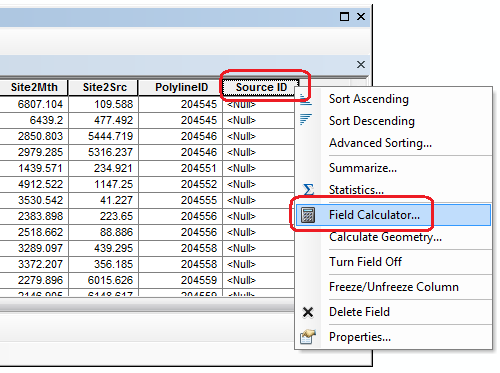
Task: Select cell with value 3530.542
Action: coord(34,200)
